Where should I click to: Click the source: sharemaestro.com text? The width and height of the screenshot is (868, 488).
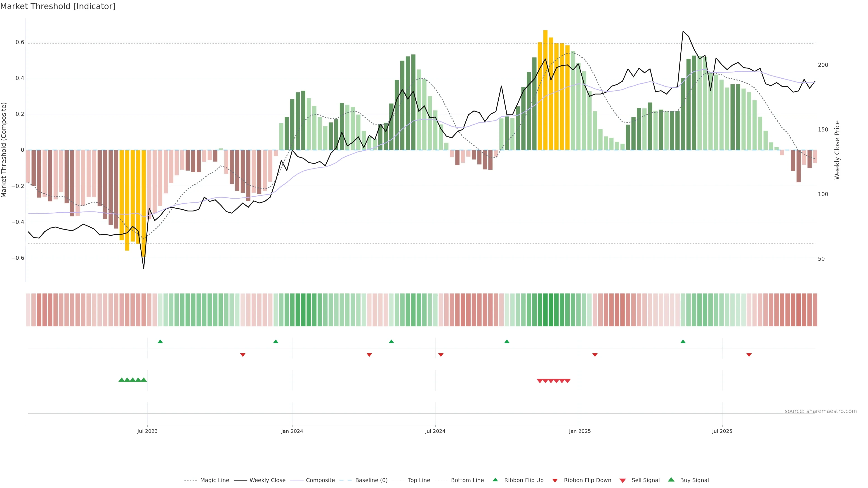point(821,411)
